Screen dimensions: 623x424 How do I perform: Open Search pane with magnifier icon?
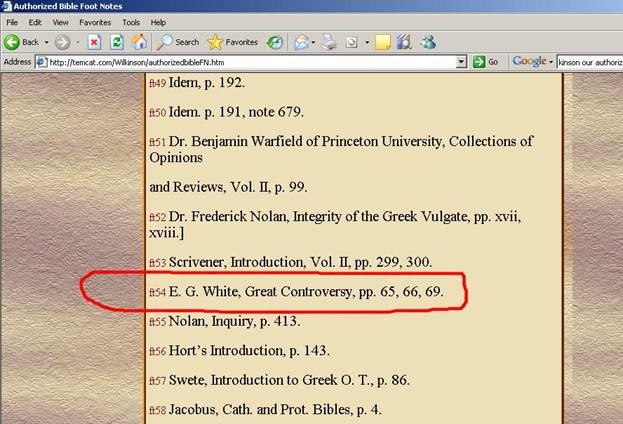[178, 42]
